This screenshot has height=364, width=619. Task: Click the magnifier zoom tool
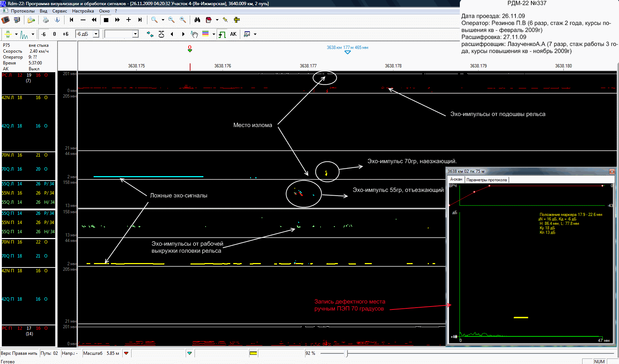[154, 20]
